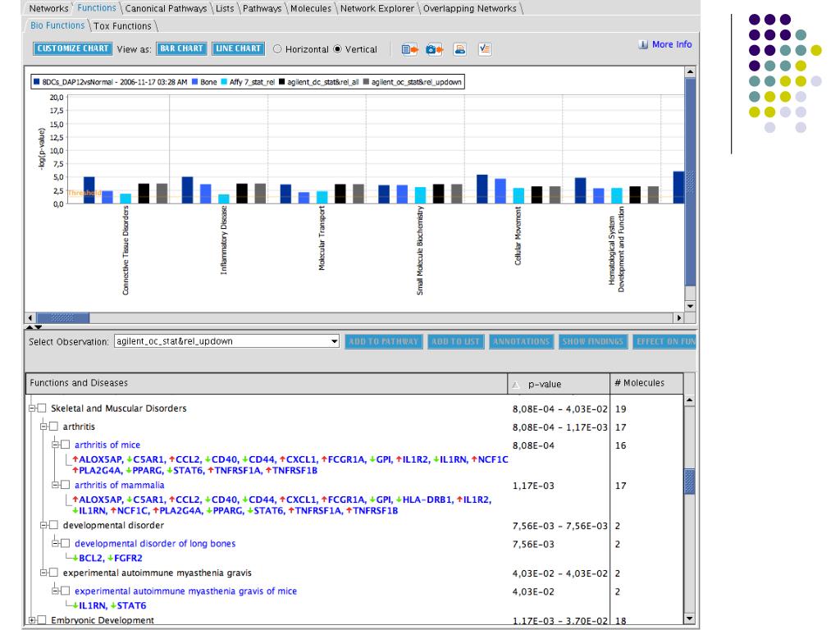Click the chart horizontal scroll right arrow
Image resolution: width=840 pixels, height=630 pixels.
(678, 317)
